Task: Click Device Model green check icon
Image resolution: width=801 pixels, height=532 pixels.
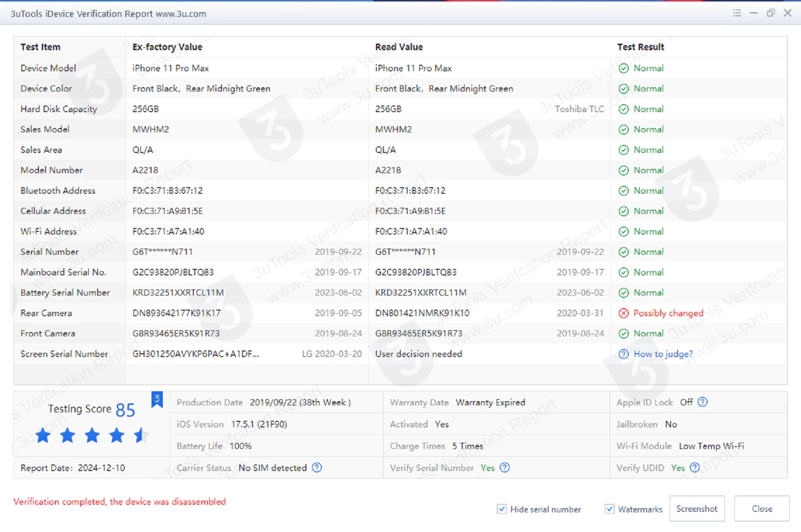Action: (624, 68)
